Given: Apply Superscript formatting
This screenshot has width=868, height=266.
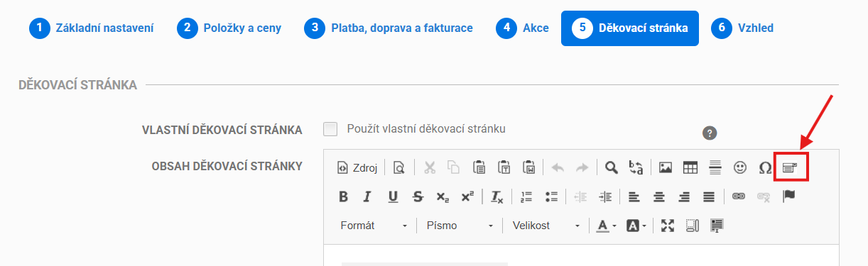Looking at the screenshot, I should (x=467, y=196).
